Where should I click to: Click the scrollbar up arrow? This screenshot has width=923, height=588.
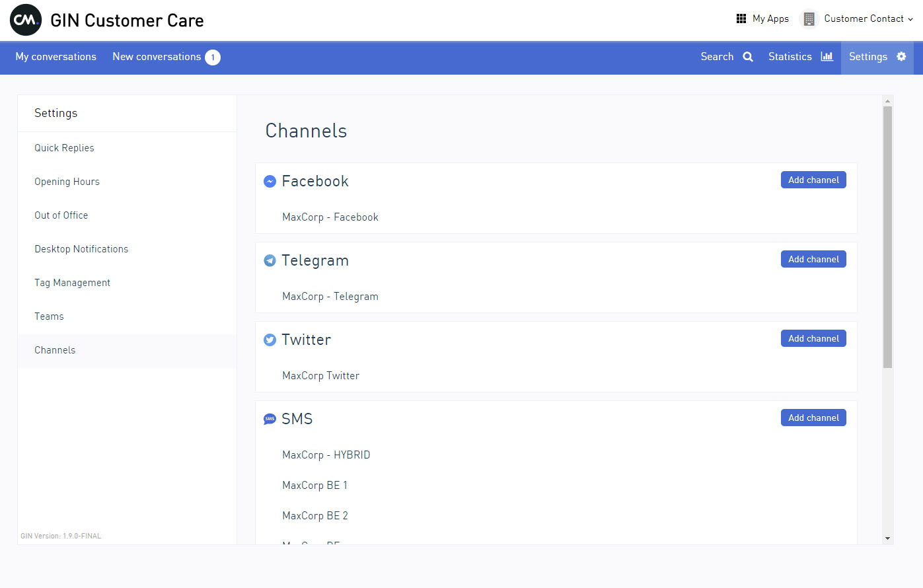[x=887, y=101]
